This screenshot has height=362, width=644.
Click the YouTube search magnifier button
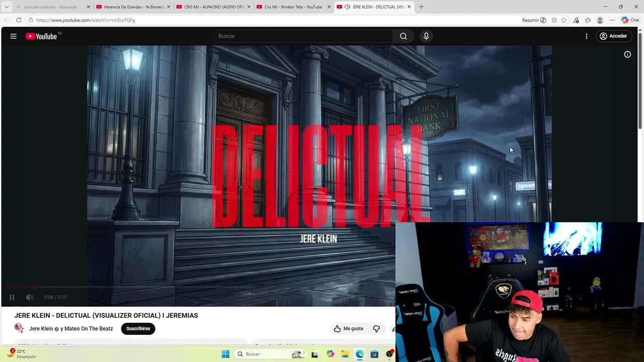[x=404, y=36]
